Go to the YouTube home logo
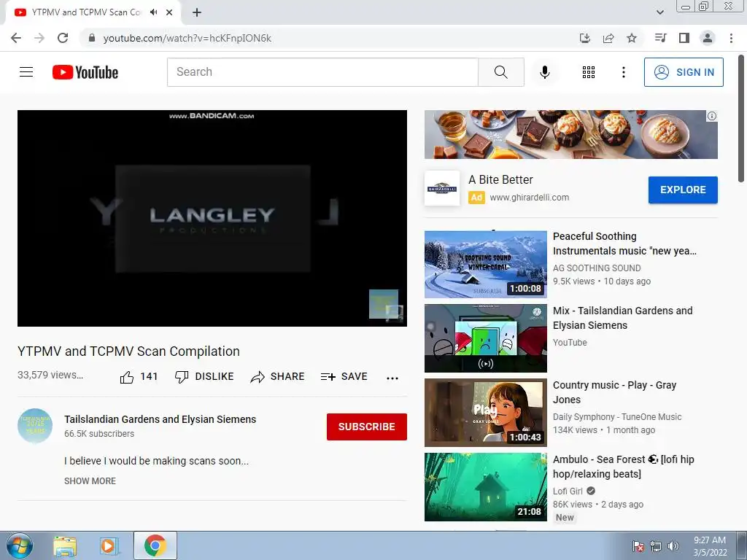747x560 pixels. pos(85,72)
